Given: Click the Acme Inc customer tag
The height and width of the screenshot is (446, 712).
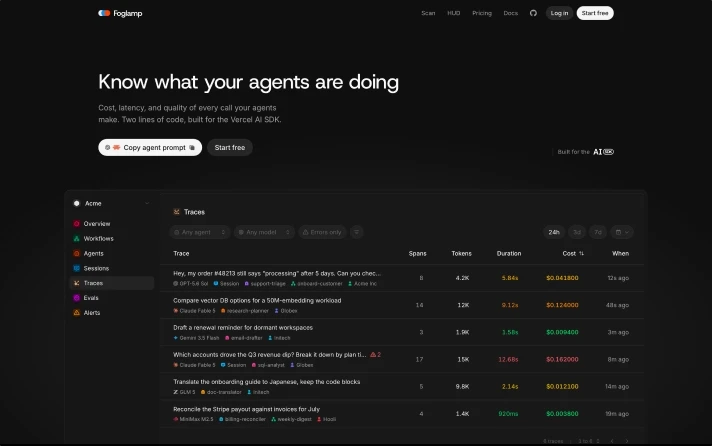Looking at the screenshot, I should tap(362, 283).
